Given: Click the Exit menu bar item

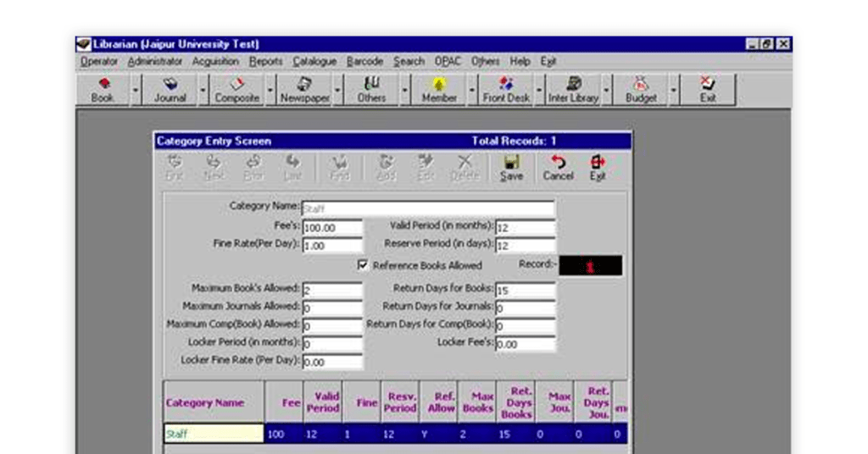Looking at the screenshot, I should (548, 61).
